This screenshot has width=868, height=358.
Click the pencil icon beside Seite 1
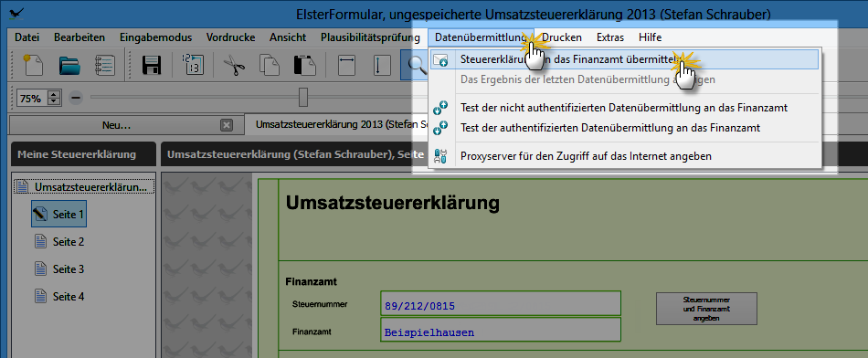tap(40, 214)
